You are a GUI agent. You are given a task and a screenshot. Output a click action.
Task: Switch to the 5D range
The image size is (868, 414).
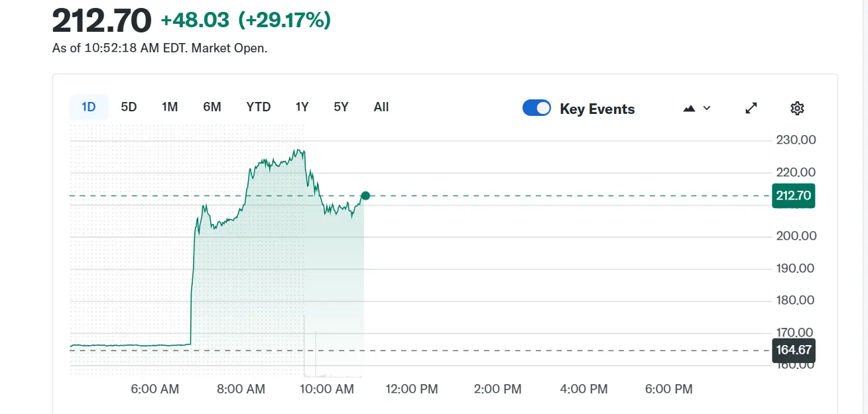[x=129, y=107]
